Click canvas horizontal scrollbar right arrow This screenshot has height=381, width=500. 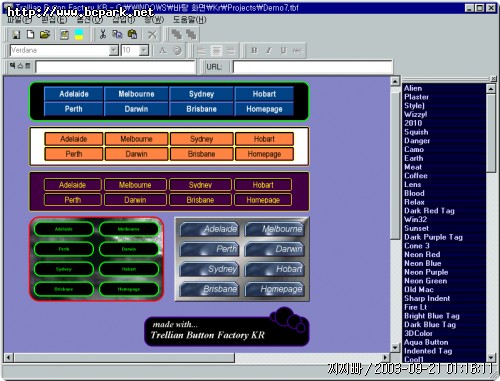click(x=386, y=358)
